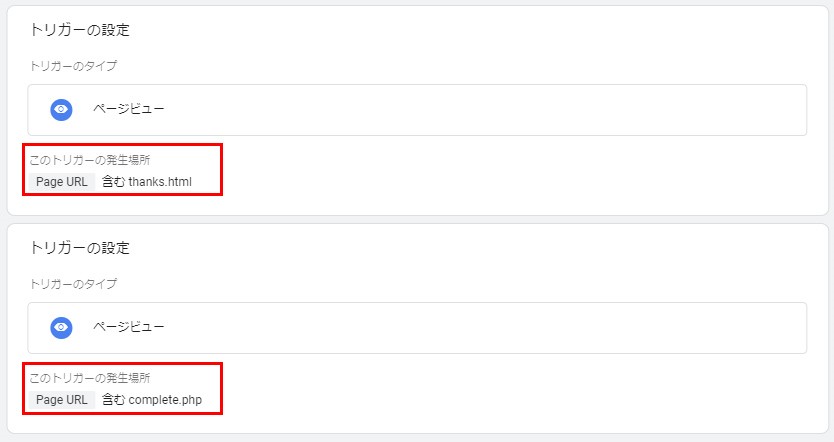
Task: Edit the trigger card containing thanks.html
Action: pyautogui.click(x=417, y=110)
